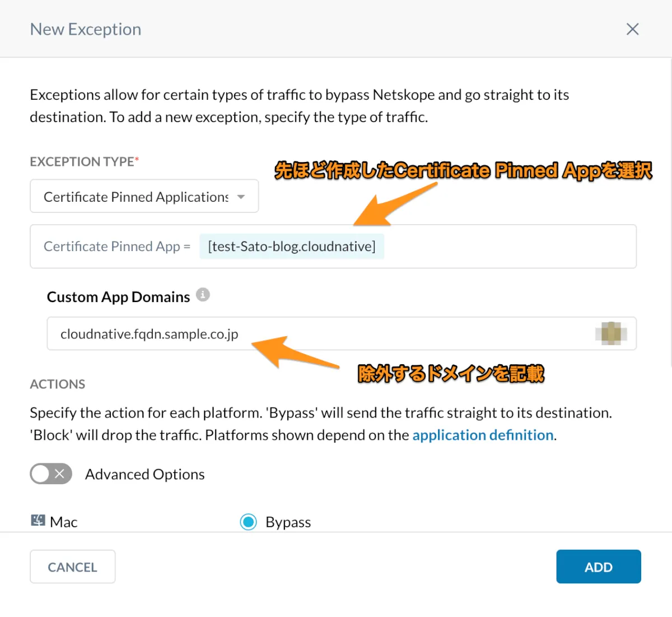Click the blurred icon inside the domains field
This screenshot has height=617, width=672.
[x=610, y=333]
